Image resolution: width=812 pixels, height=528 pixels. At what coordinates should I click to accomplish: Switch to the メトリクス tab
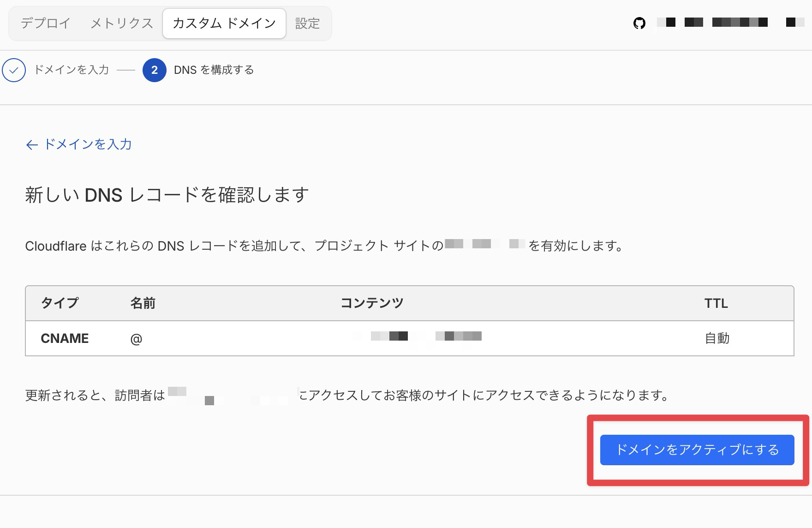point(121,24)
